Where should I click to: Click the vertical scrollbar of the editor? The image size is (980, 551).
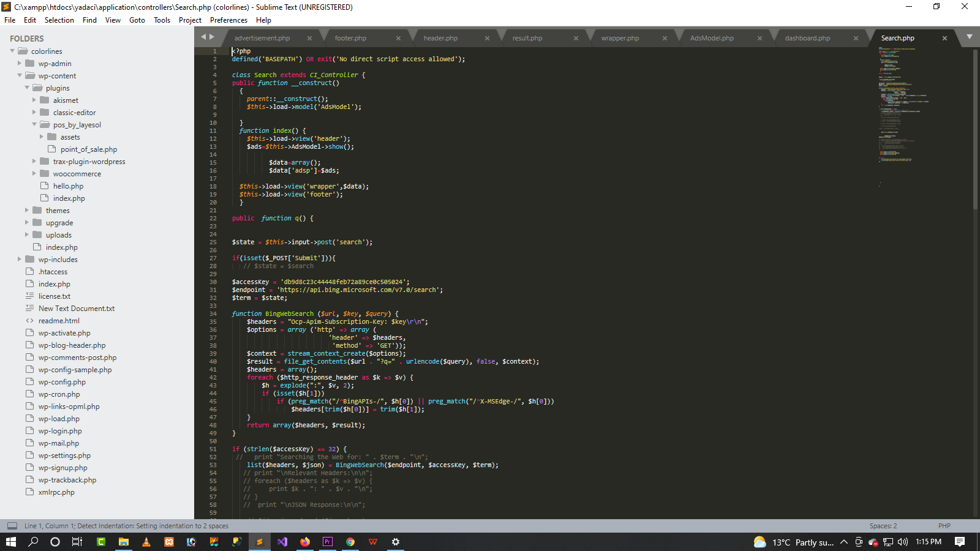pos(975,129)
